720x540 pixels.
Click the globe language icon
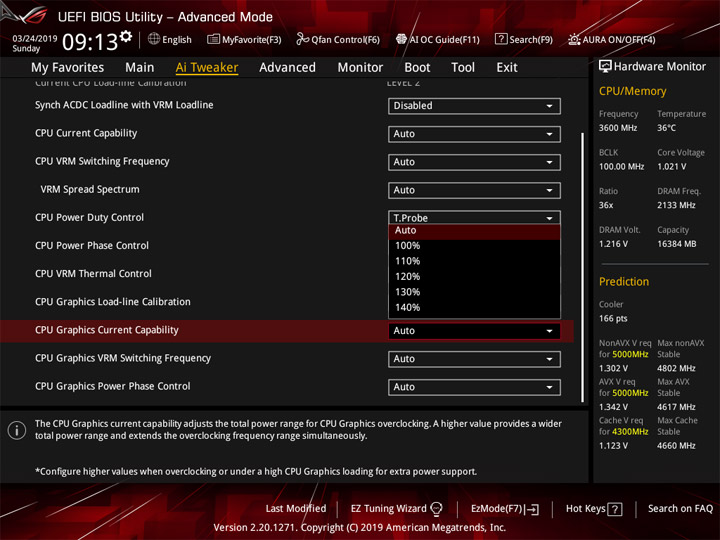click(154, 39)
